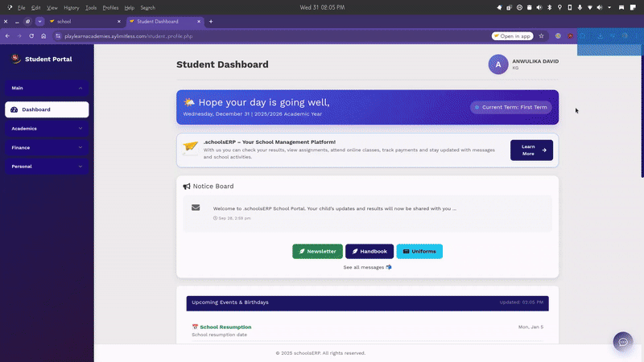The width and height of the screenshot is (644, 362).
Task: Expand the Personal sidebar section
Action: click(47, 167)
